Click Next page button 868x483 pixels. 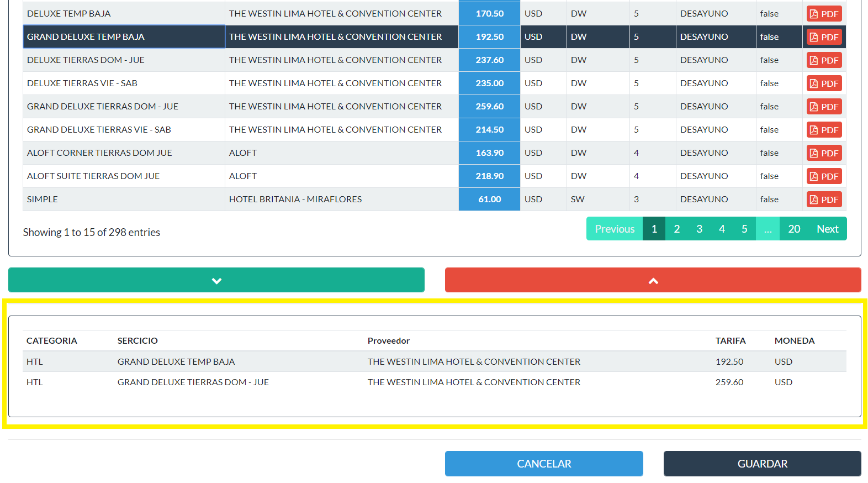pos(827,229)
